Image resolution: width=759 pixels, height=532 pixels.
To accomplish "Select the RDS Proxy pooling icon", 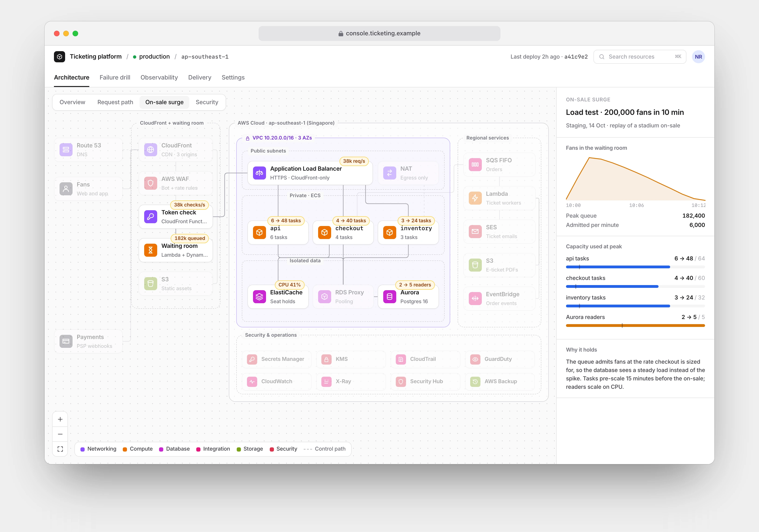I will (x=324, y=297).
